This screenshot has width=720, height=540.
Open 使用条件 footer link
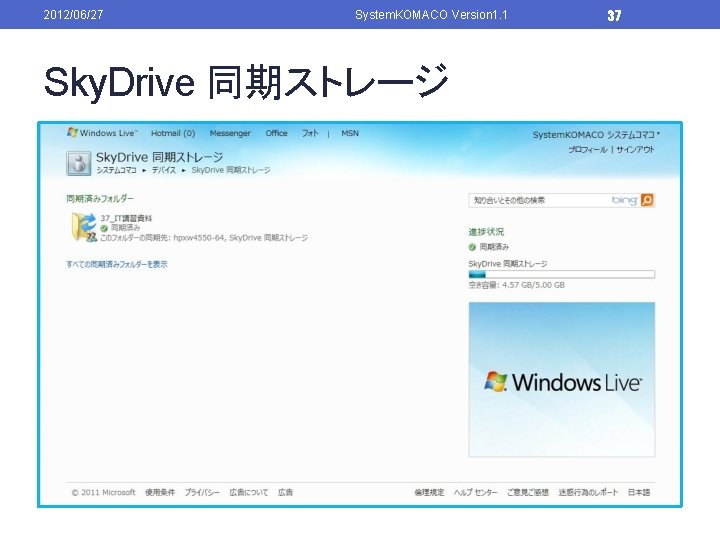[x=160, y=492]
